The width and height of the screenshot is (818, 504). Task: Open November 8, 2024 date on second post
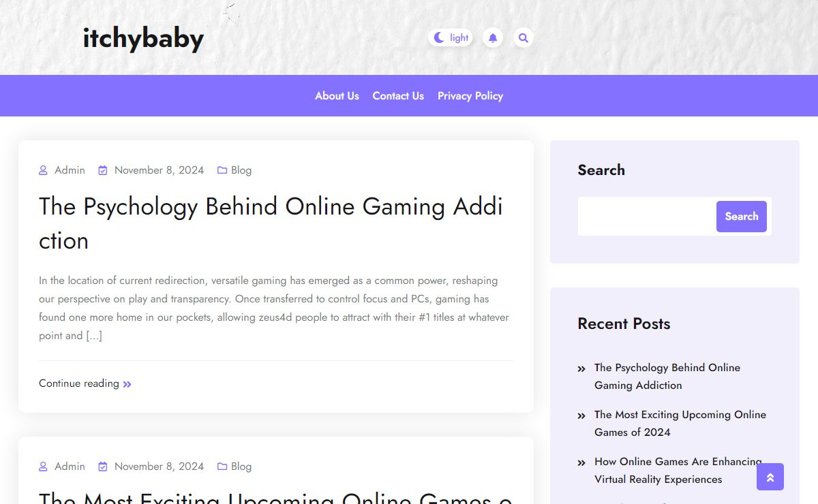pyautogui.click(x=159, y=467)
